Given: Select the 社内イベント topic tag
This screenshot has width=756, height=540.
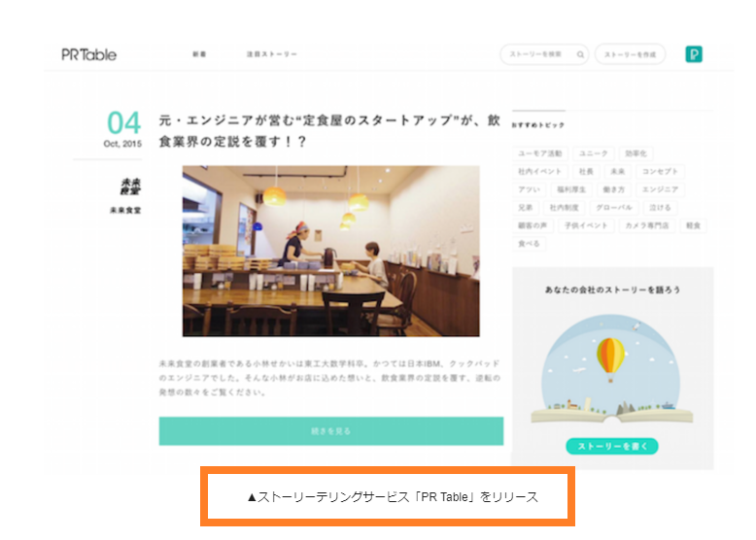Looking at the screenshot, I should 539,172.
